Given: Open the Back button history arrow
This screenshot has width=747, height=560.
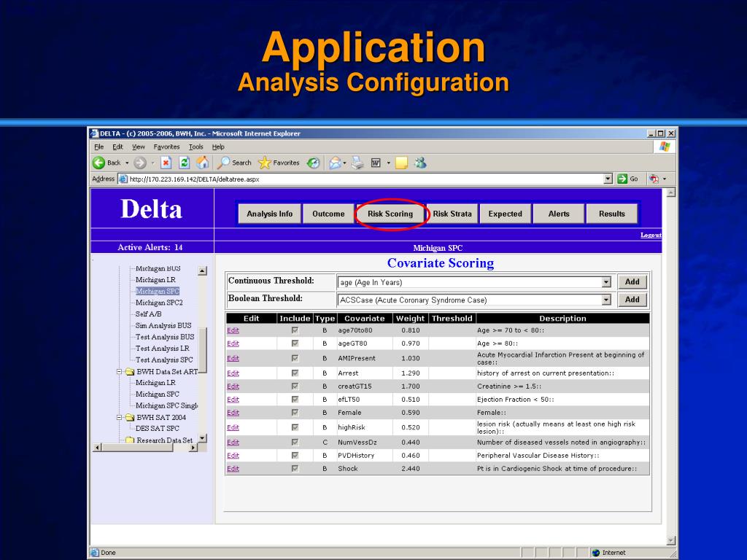Looking at the screenshot, I should [x=127, y=163].
